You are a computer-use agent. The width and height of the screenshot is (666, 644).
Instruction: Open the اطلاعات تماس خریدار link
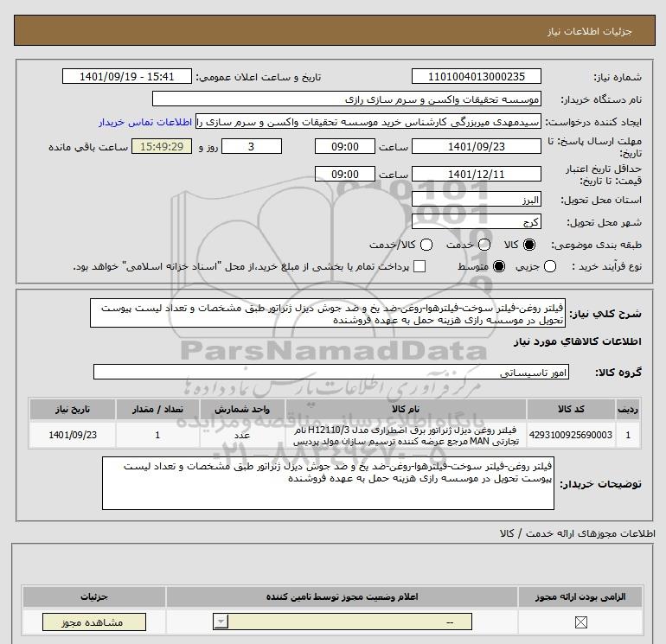tap(145, 122)
